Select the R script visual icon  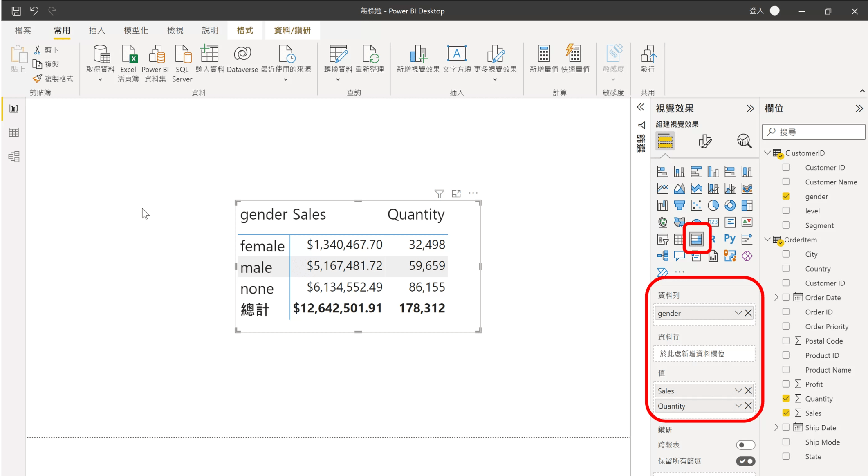click(713, 238)
